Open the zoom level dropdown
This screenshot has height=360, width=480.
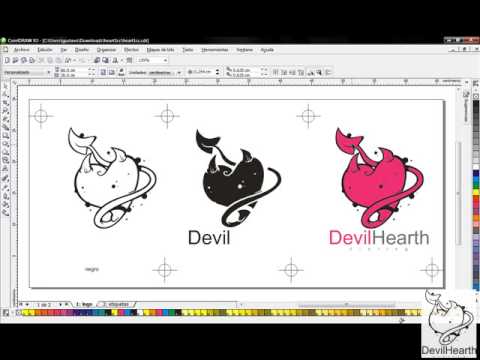coord(165,60)
